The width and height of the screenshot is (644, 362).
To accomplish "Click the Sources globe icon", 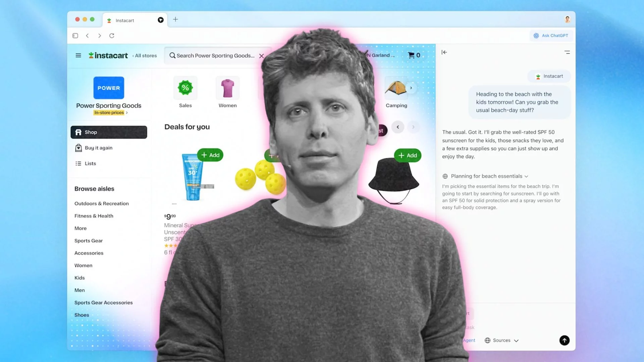I will pos(487,340).
